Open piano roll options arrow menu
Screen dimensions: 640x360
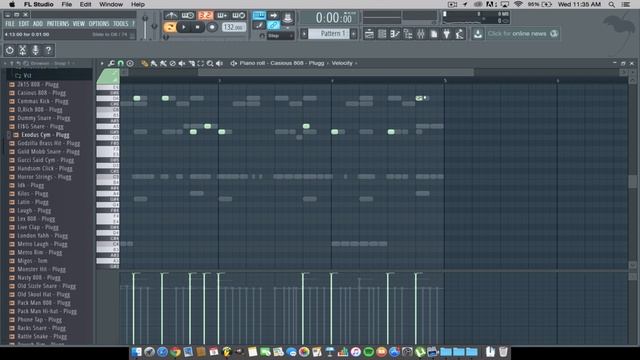tap(102, 63)
